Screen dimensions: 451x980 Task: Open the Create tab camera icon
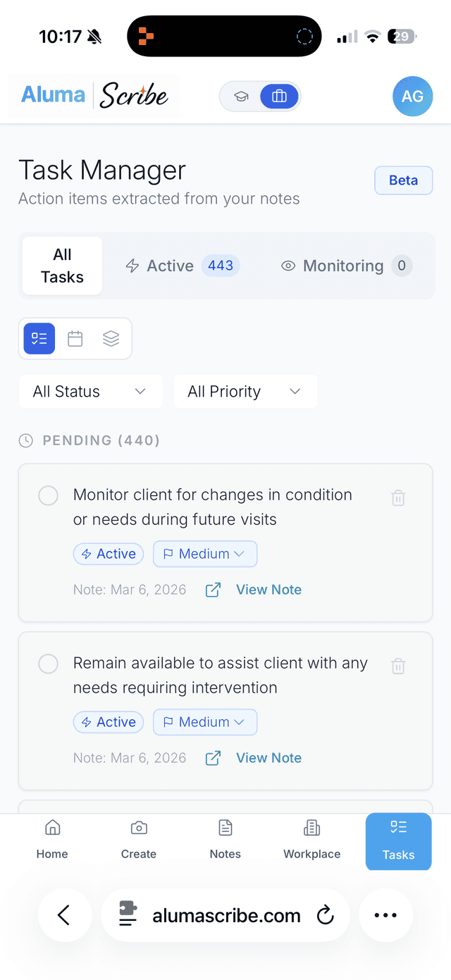(x=138, y=828)
